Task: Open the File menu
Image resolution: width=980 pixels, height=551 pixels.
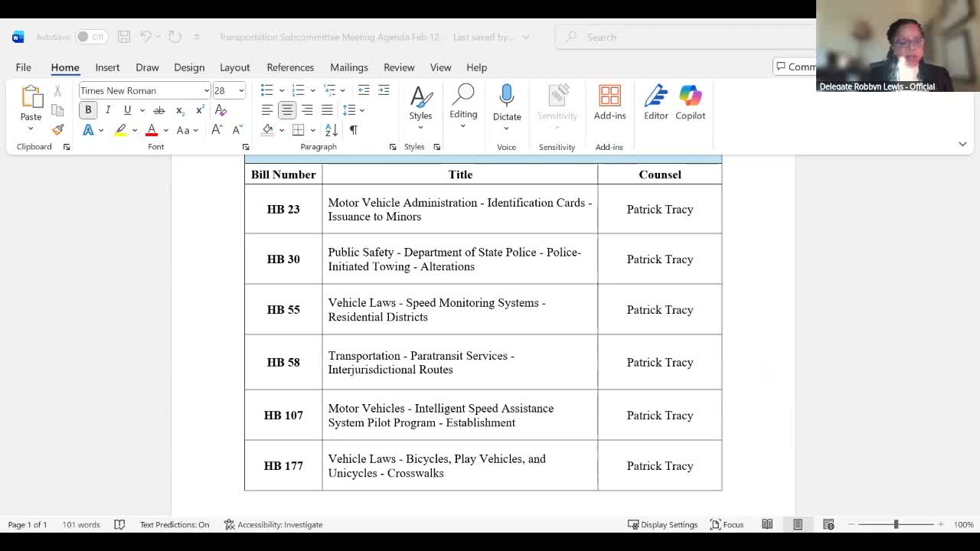Action: [23, 67]
